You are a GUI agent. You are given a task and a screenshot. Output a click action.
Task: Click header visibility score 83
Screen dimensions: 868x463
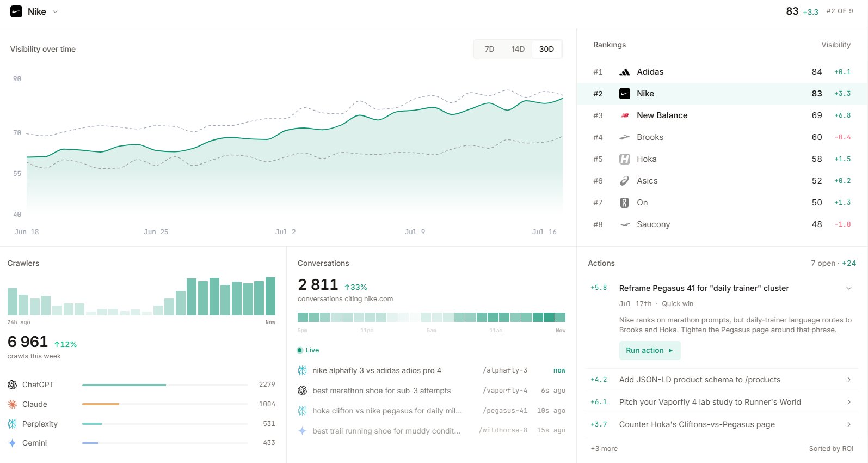(792, 11)
